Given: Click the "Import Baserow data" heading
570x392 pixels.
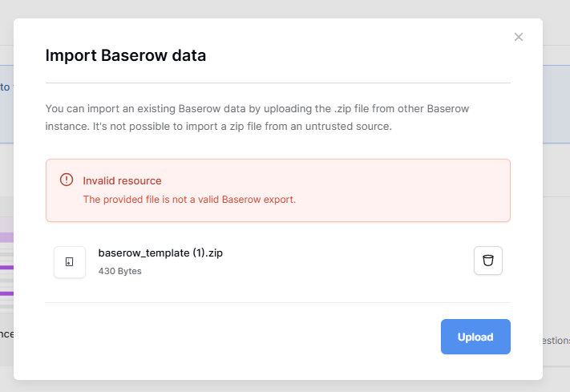Looking at the screenshot, I should 125,55.
